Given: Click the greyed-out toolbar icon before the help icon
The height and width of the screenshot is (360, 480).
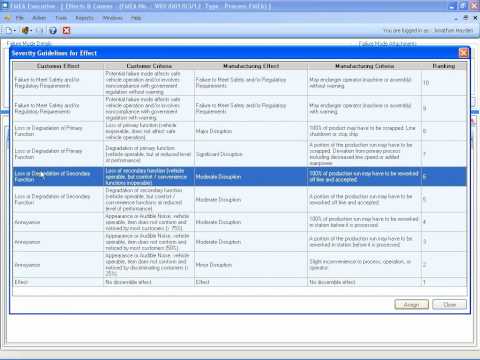Looking at the screenshot, I should [40, 30].
